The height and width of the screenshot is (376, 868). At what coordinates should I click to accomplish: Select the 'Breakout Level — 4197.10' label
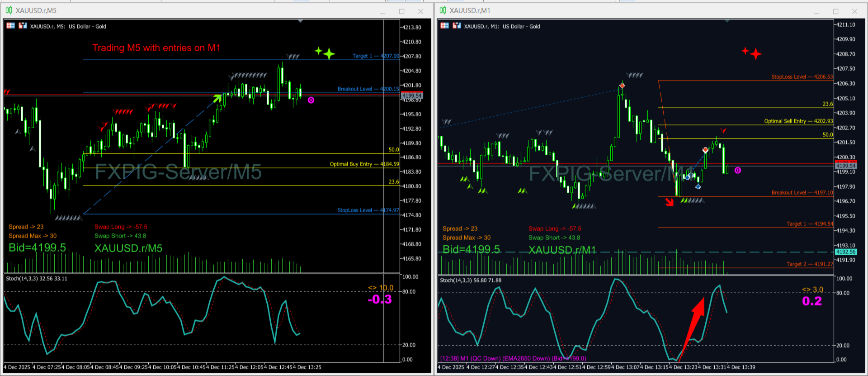point(802,193)
